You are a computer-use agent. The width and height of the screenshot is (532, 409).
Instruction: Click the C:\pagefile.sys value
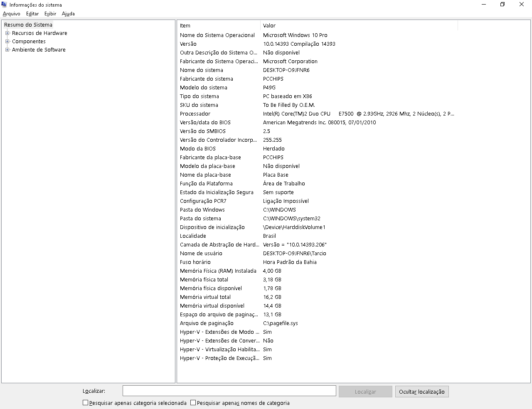click(281, 323)
